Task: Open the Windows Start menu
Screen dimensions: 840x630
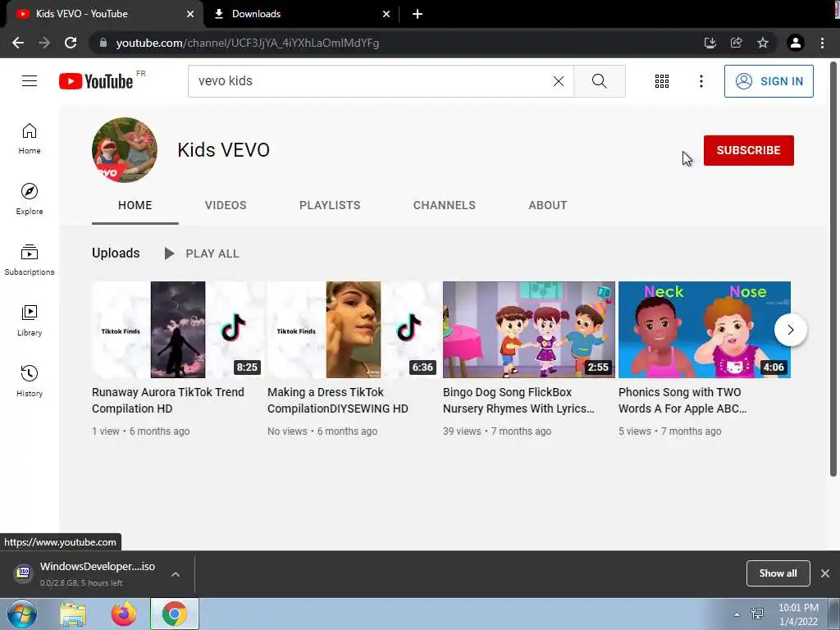Action: (22, 614)
